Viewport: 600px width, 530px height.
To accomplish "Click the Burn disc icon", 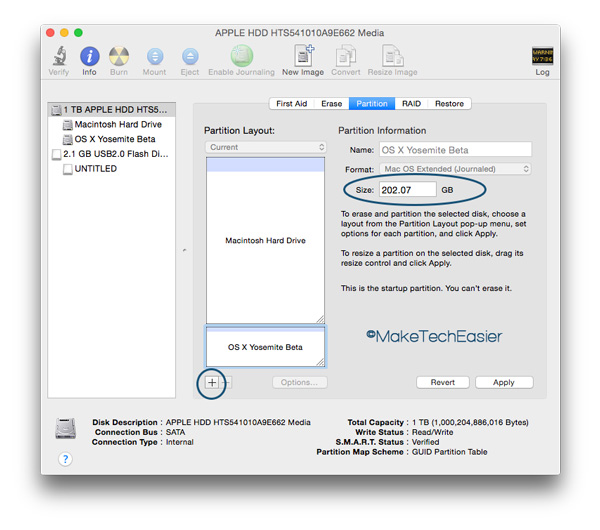I will [x=119, y=56].
